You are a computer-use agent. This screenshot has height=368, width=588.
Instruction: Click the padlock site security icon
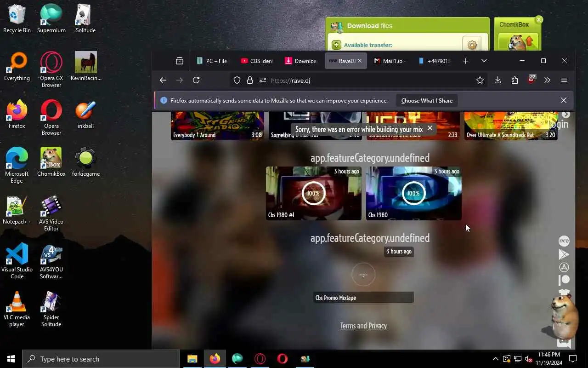[250, 80]
